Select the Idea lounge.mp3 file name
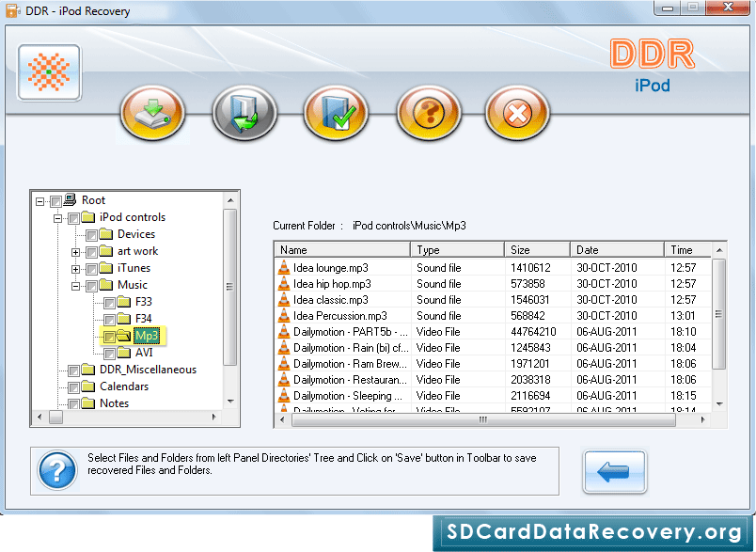The width and height of the screenshot is (756, 552). click(331, 268)
